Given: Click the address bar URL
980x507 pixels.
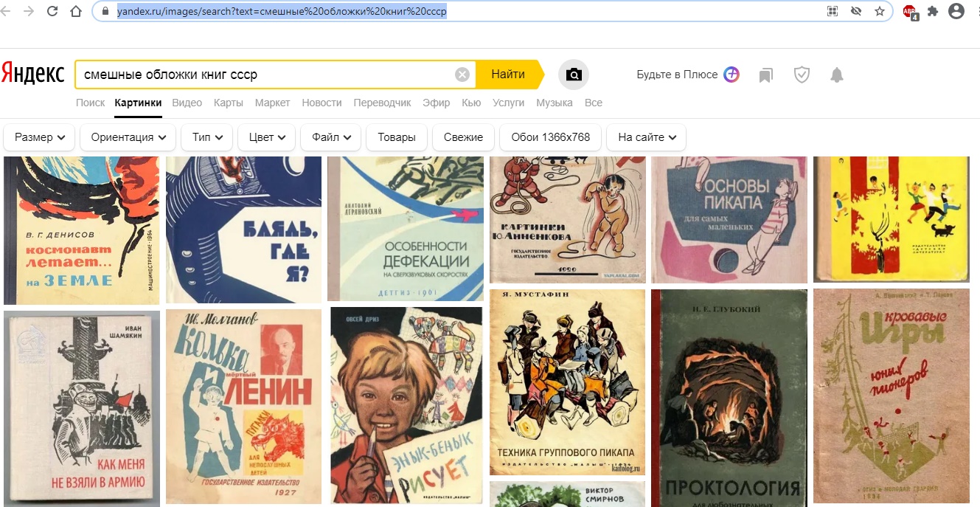Looking at the screenshot, I should click(282, 12).
